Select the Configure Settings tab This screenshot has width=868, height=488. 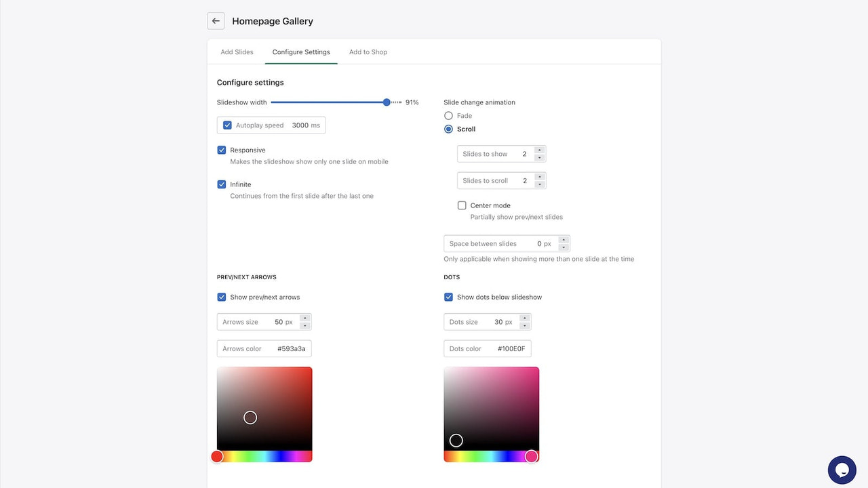tap(301, 52)
